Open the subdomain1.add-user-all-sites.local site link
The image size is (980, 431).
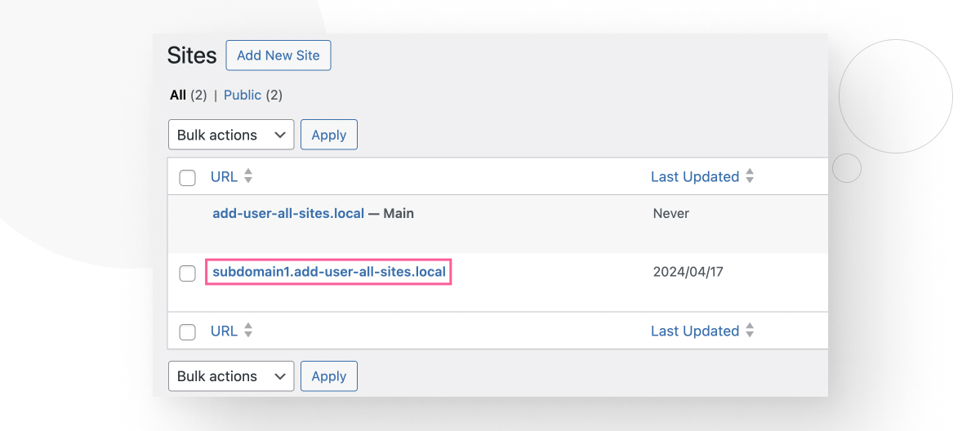pos(329,272)
